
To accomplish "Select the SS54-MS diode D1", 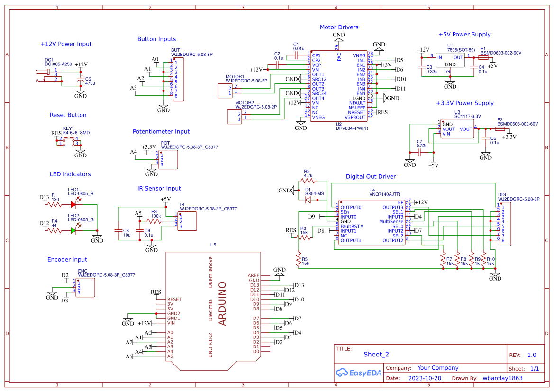I will point(308,199).
